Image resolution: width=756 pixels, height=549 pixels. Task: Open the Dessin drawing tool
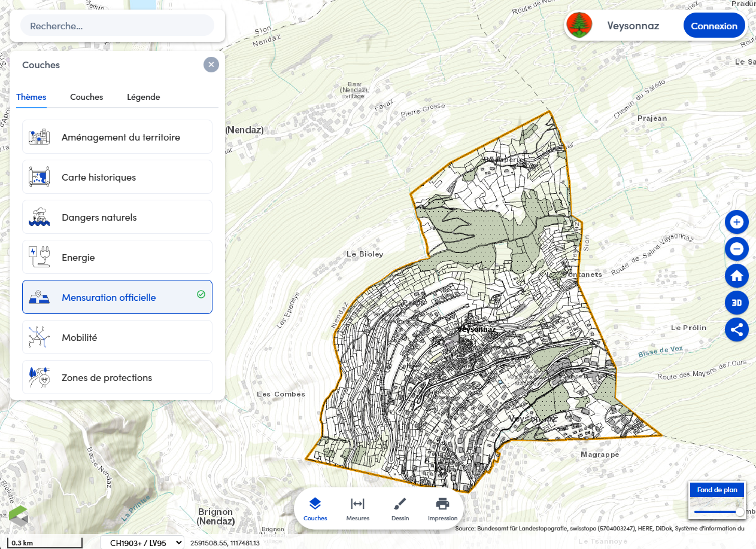(x=400, y=508)
